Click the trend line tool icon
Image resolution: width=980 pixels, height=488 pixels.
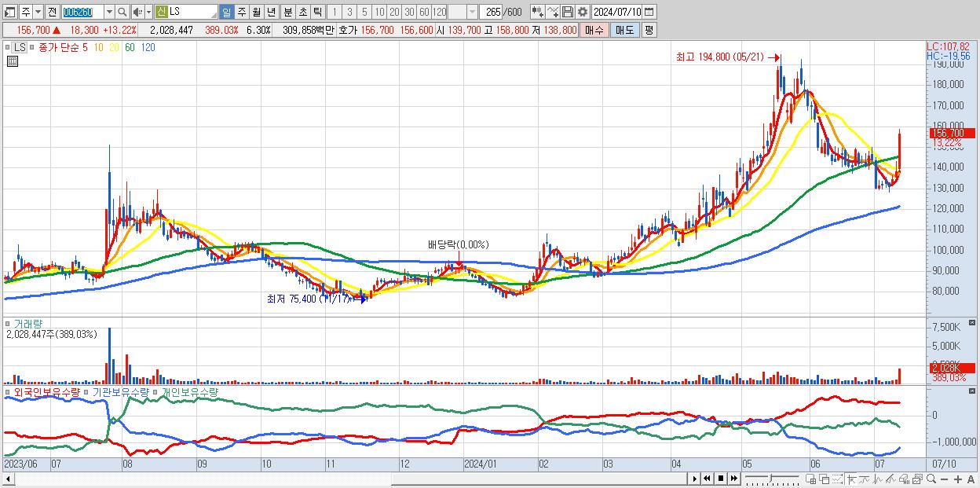coord(865,479)
